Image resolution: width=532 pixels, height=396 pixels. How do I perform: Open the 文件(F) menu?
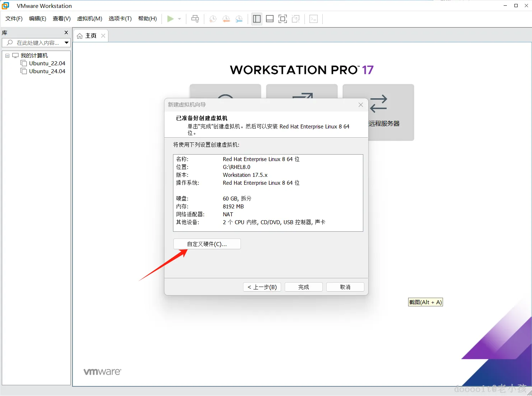14,19
